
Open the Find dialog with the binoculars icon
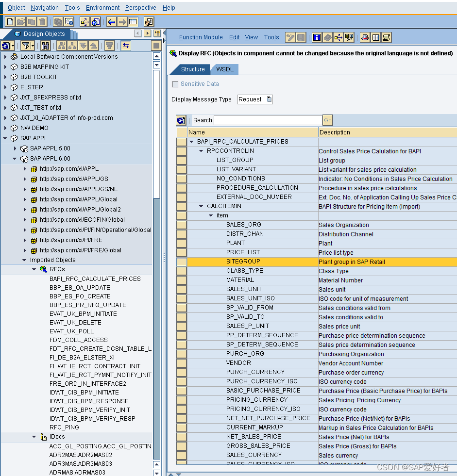pos(45,45)
